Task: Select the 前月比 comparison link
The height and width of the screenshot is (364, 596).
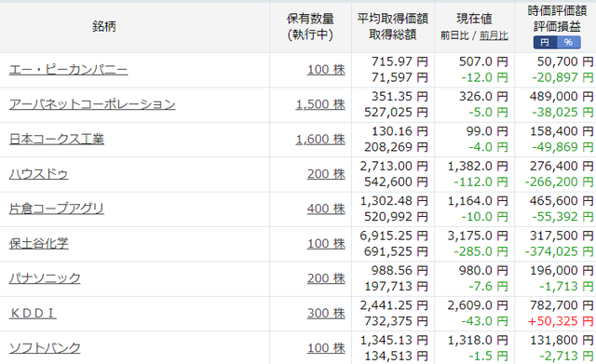Action: coord(494,35)
